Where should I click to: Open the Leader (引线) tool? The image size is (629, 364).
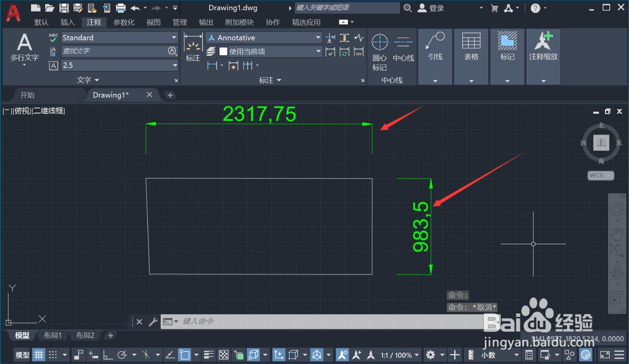435,46
